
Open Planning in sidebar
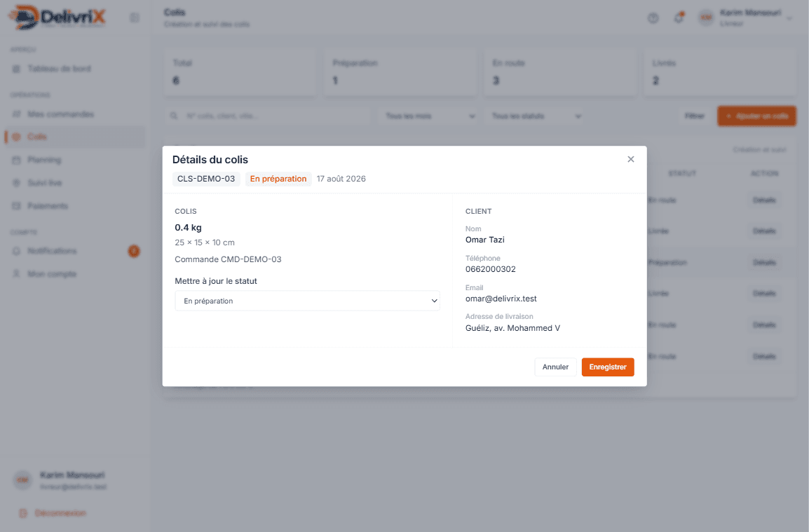pyautogui.click(x=75, y=160)
